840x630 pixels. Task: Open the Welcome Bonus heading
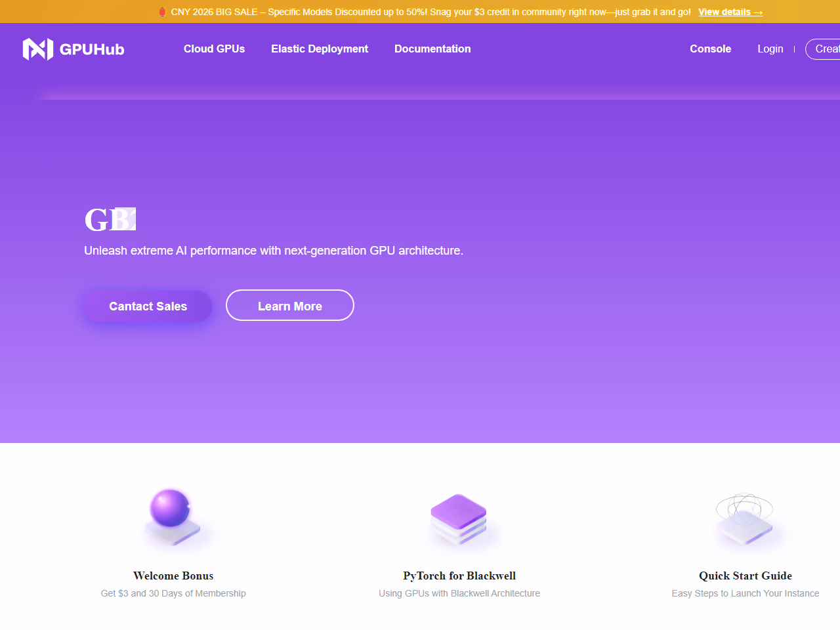(173, 576)
